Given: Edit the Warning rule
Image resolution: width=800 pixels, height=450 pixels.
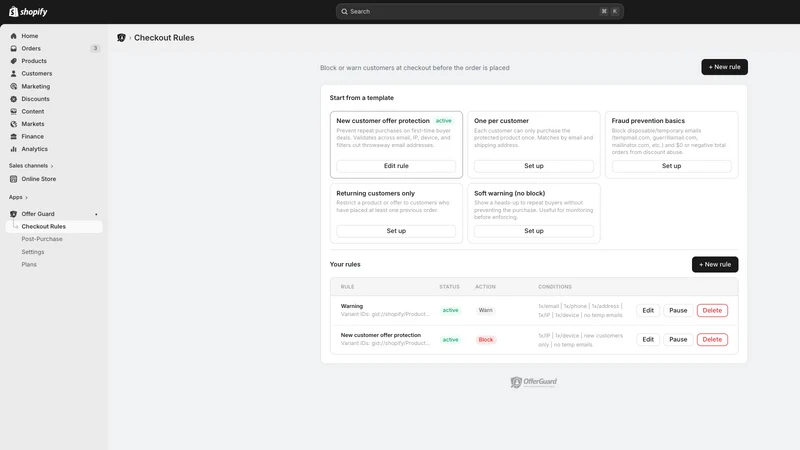Looking at the screenshot, I should (x=648, y=310).
